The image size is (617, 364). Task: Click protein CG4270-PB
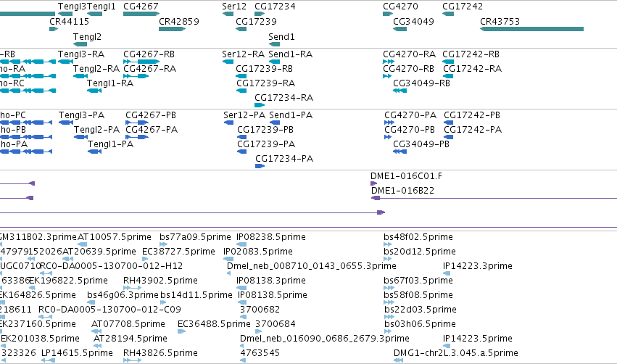[x=410, y=130]
